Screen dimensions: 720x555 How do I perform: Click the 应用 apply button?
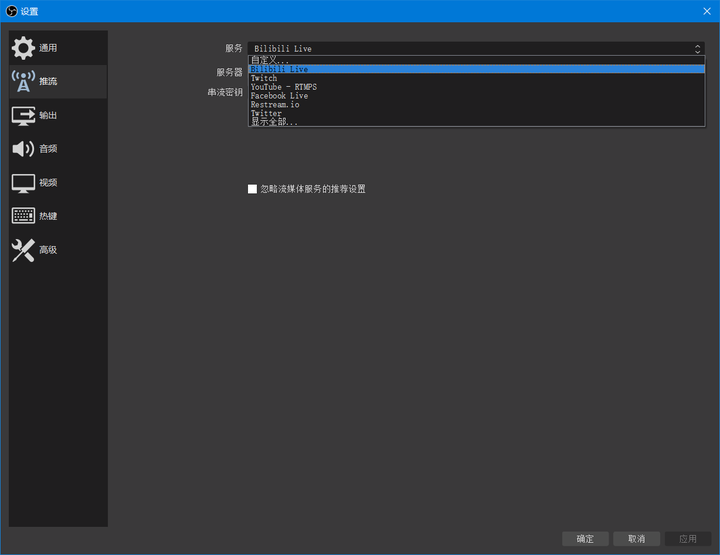point(688,539)
